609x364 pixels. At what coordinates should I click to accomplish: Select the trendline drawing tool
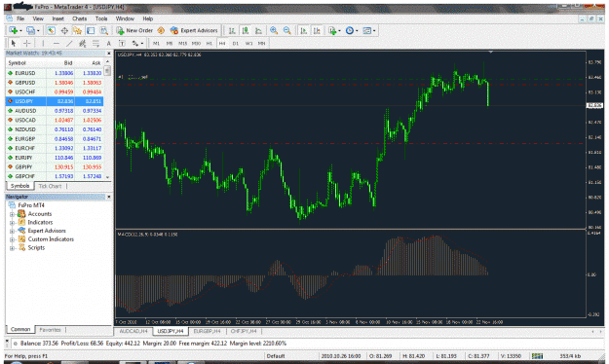[x=69, y=43]
